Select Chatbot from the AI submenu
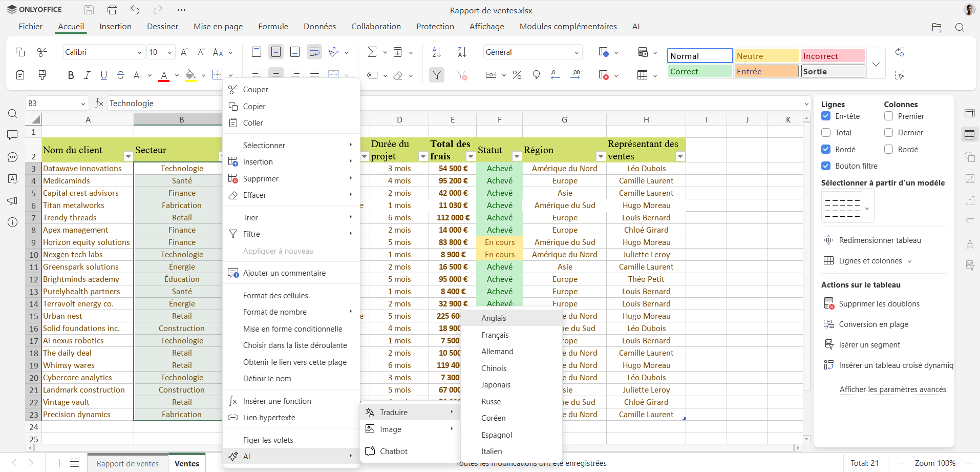 393,452
